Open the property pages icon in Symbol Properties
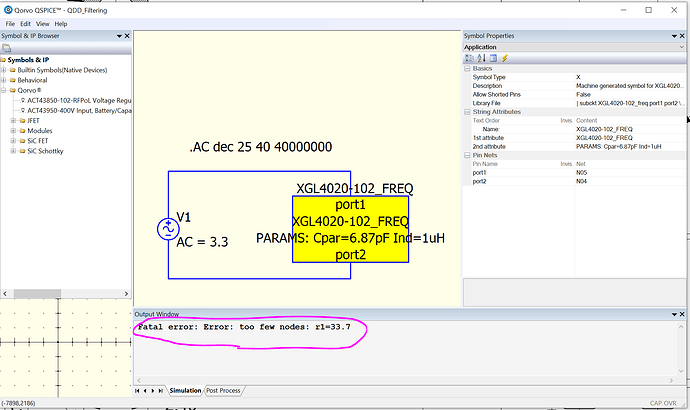This screenshot has height=410, width=690. [x=493, y=58]
